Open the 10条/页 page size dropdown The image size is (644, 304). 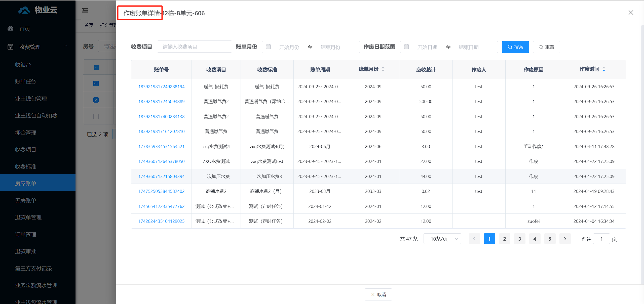442,239
